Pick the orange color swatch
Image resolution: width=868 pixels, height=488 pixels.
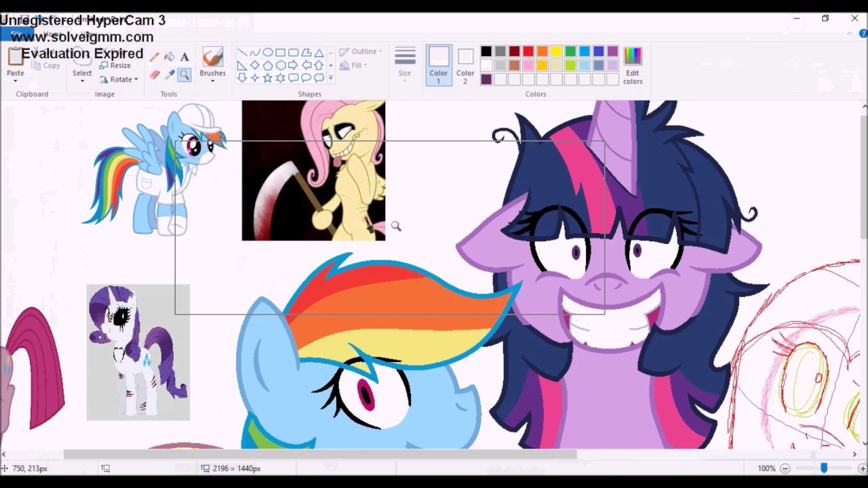[542, 52]
